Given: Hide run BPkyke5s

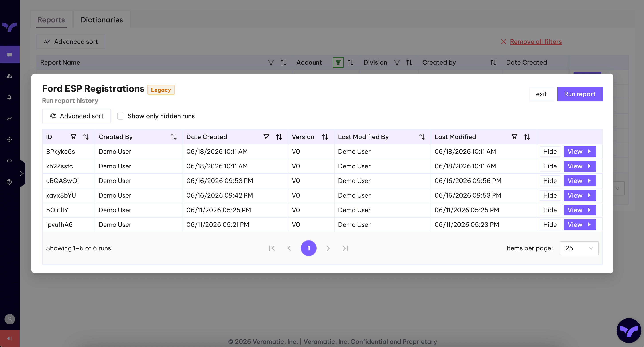Looking at the screenshot, I should coord(550,152).
